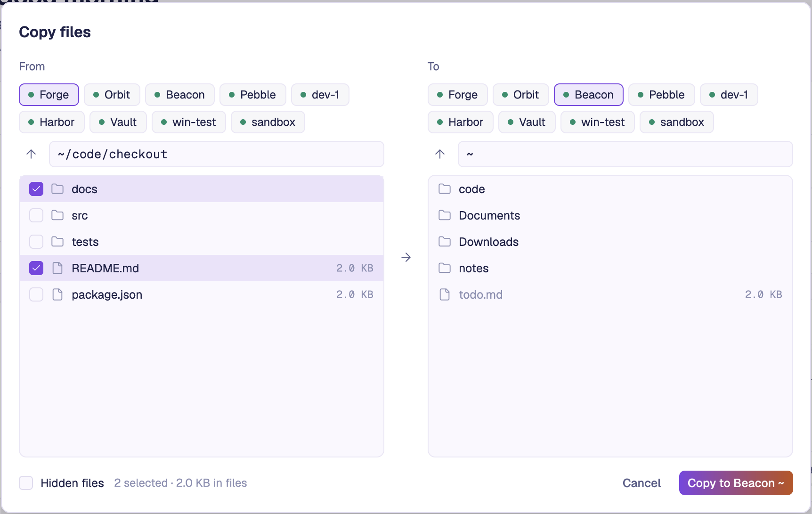This screenshot has height=514, width=812.
Task: Select Pebble in the To list
Action: pos(662,95)
